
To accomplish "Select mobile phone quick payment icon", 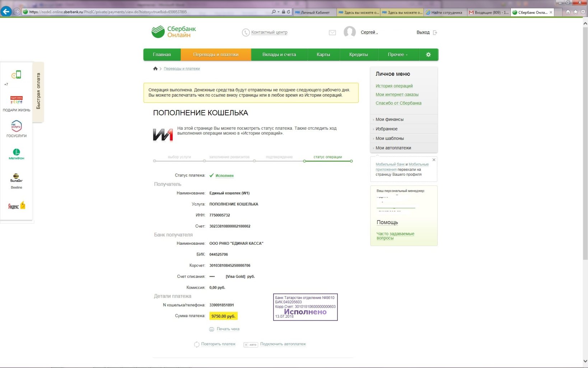I will 16,75.
